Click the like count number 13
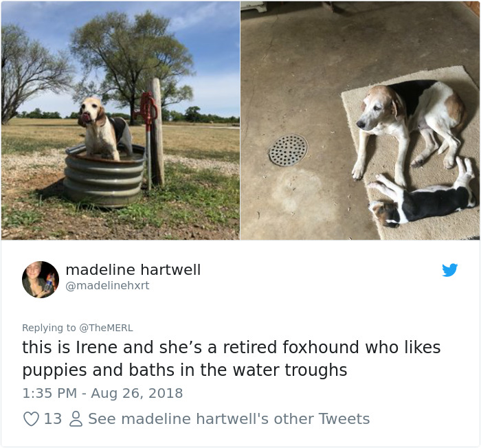 point(53,419)
